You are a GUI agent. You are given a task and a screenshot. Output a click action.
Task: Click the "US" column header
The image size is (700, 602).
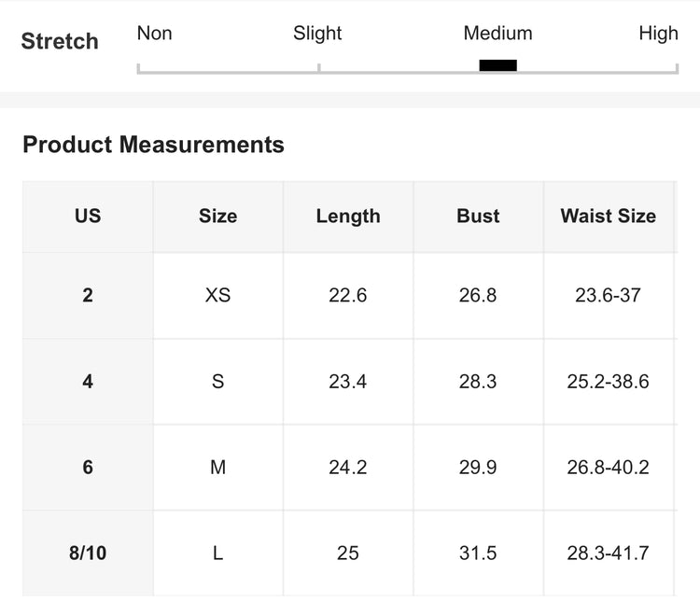click(x=88, y=216)
